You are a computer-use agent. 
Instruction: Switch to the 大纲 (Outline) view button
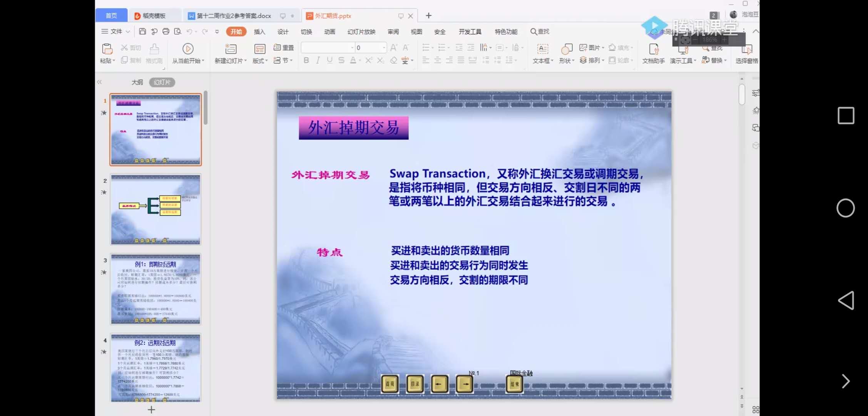(x=137, y=82)
